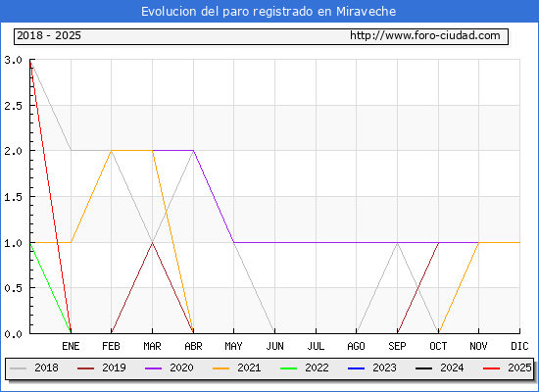Click the ABR month axis label

193,346
